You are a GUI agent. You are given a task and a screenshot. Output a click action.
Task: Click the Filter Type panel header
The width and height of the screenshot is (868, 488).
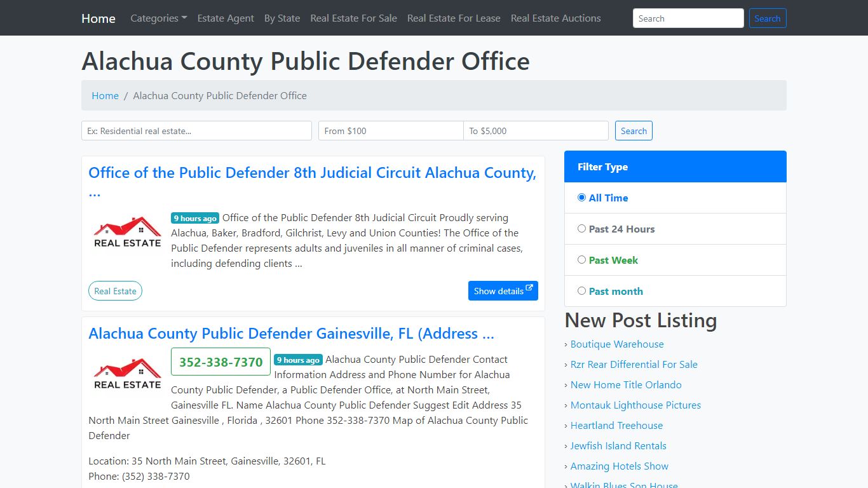coord(675,166)
